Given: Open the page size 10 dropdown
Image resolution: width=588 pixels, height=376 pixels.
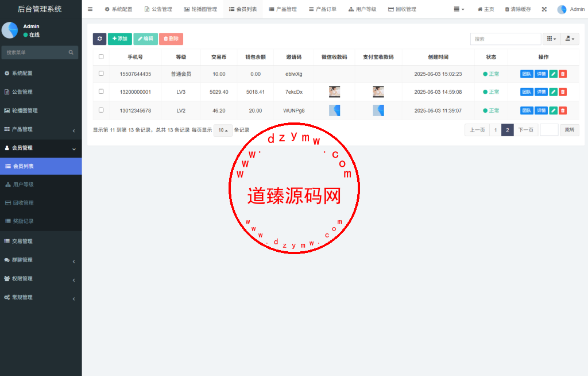Looking at the screenshot, I should tap(223, 130).
